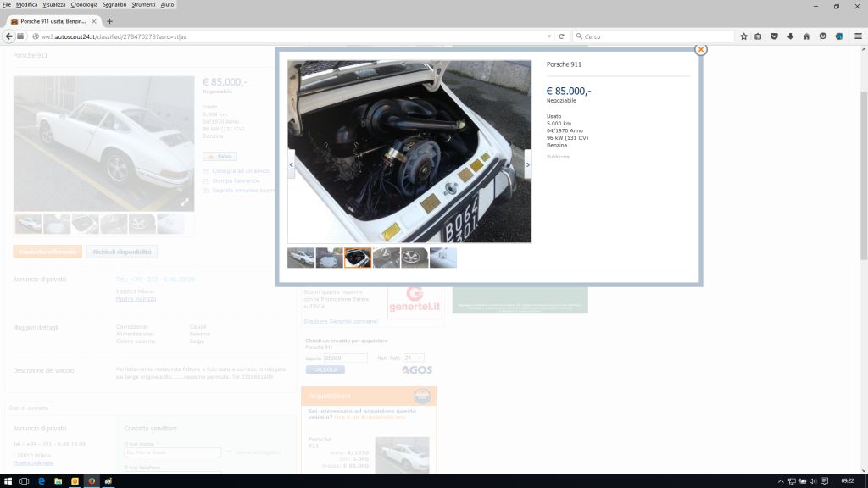Select the wheel close-up thumbnail
Viewport: 868px width, 488px height.
click(x=415, y=258)
